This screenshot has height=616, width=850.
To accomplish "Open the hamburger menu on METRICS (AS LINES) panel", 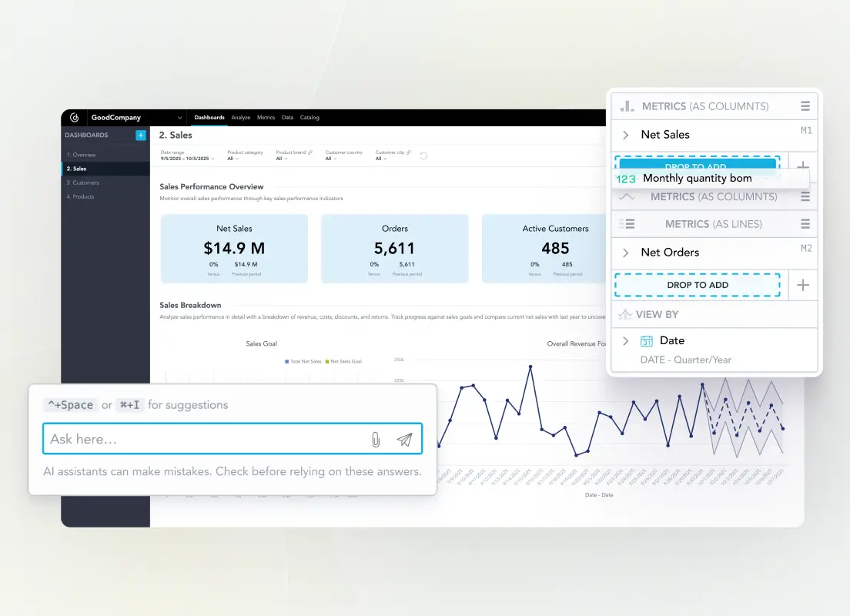I will 805,224.
